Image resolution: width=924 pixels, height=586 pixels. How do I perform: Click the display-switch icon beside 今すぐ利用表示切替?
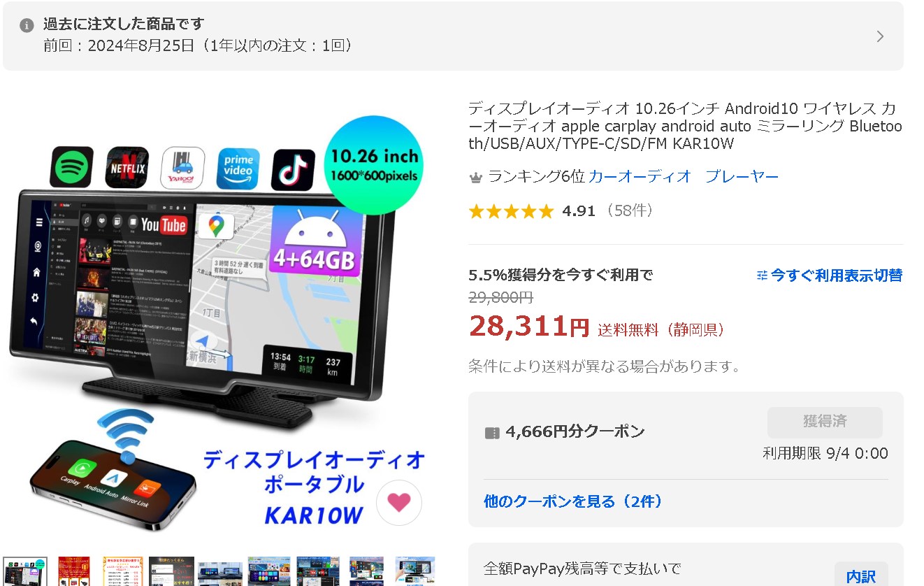[x=762, y=276]
